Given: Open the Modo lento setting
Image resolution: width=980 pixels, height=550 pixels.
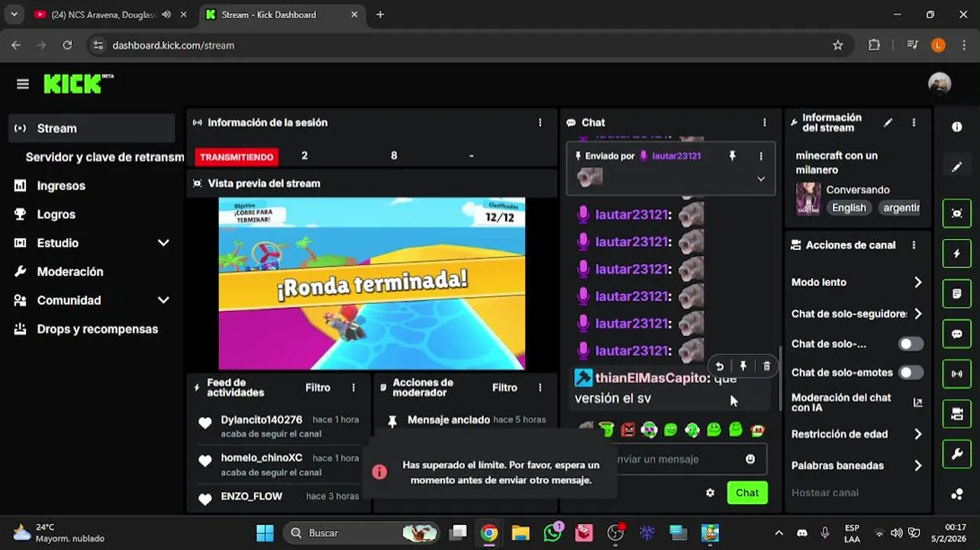Looking at the screenshot, I should [x=856, y=283].
